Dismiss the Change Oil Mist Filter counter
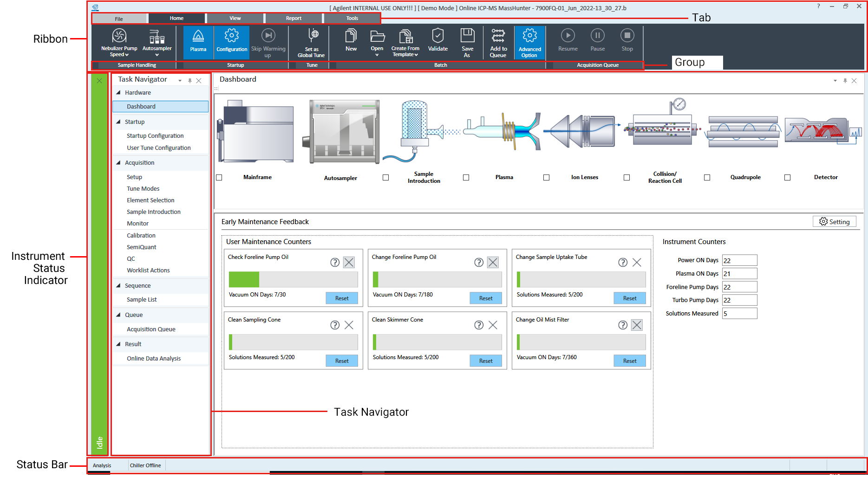 (x=637, y=325)
